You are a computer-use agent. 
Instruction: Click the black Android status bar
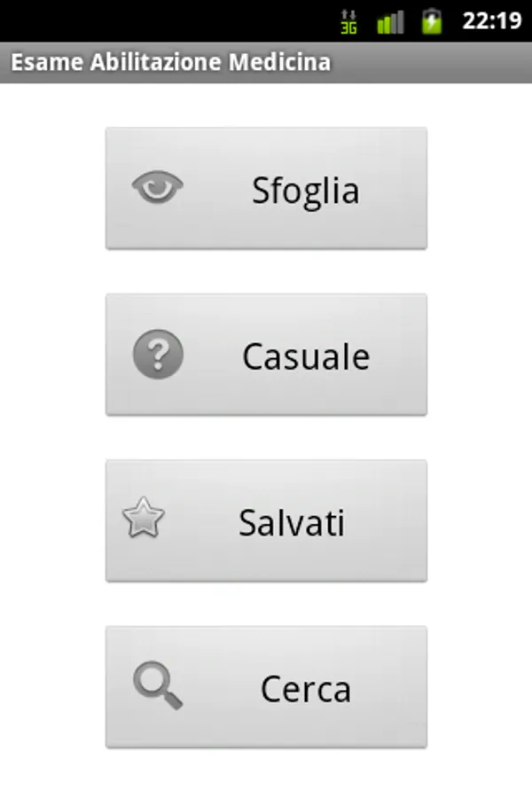click(160, 20)
